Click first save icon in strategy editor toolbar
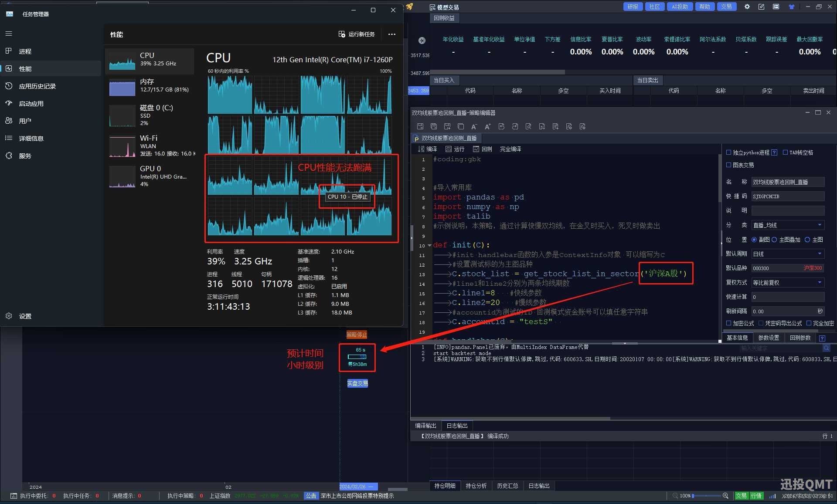This screenshot has width=837, height=504. [420, 126]
